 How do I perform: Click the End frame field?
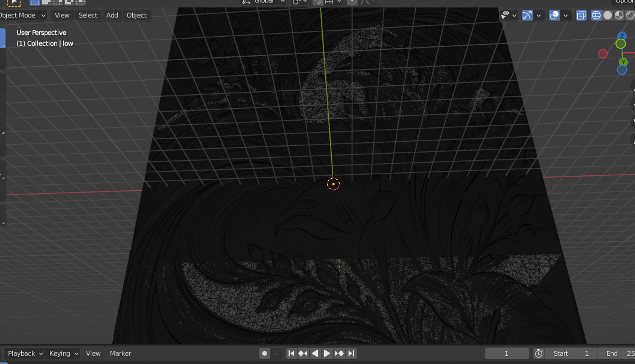(616, 353)
